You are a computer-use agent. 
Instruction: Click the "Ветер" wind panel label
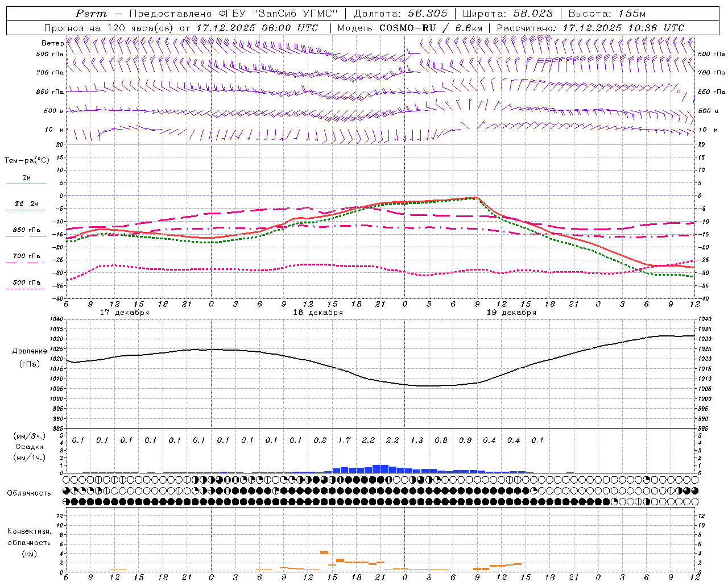pos(52,43)
